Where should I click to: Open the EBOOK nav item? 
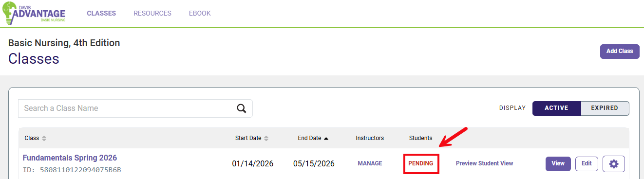[x=200, y=13]
